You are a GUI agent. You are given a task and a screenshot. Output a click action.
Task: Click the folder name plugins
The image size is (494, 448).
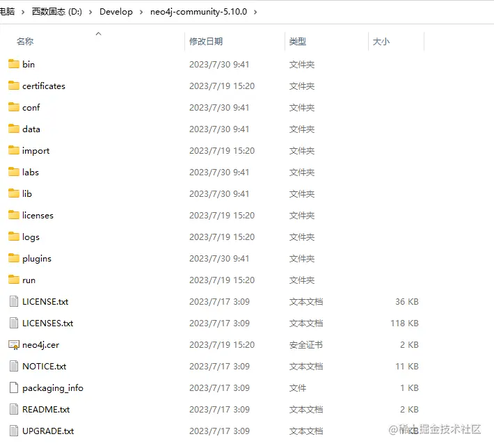tap(37, 258)
